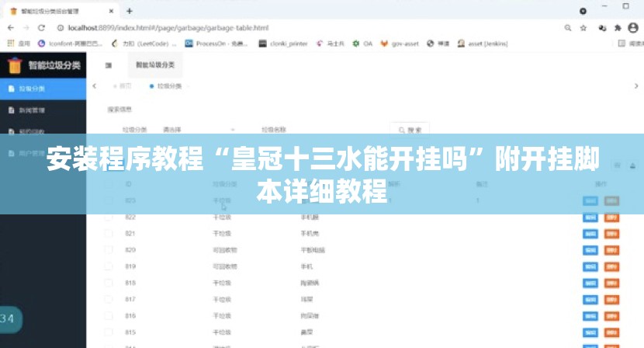Open the 应用 apps bookmark
Image resolution: width=644 pixels, height=348 pixels.
[x=19, y=43]
